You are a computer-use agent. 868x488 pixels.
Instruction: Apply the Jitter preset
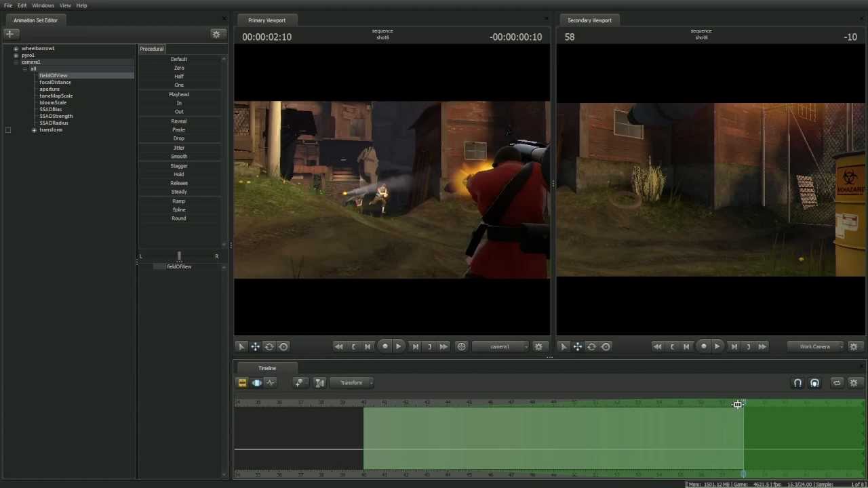click(x=179, y=148)
